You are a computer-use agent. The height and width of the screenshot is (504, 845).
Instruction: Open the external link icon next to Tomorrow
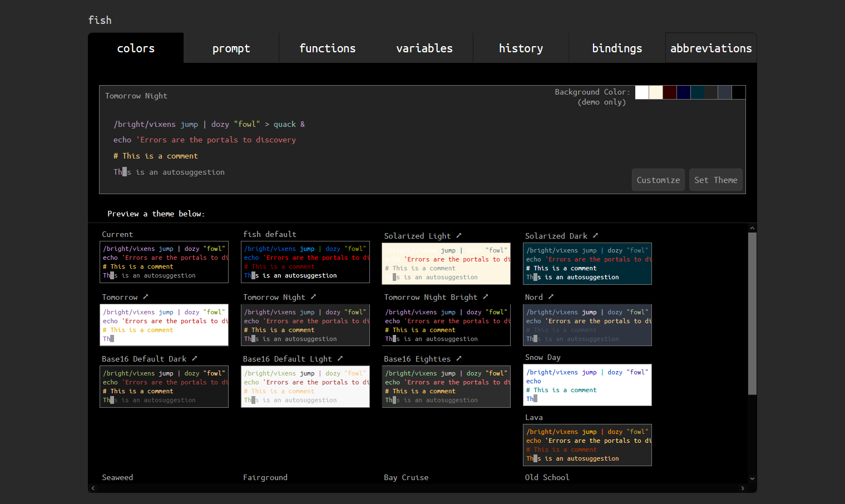coord(146,297)
